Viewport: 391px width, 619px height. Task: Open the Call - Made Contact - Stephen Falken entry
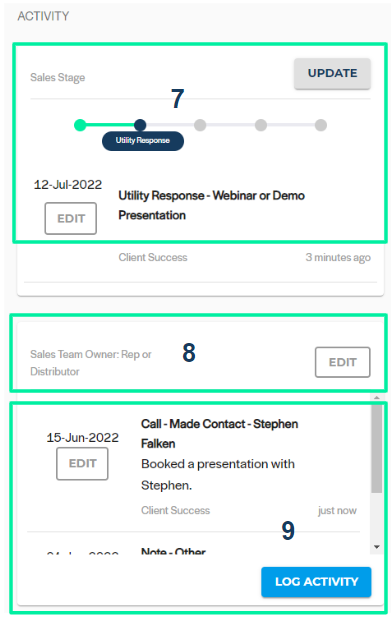[219, 433]
